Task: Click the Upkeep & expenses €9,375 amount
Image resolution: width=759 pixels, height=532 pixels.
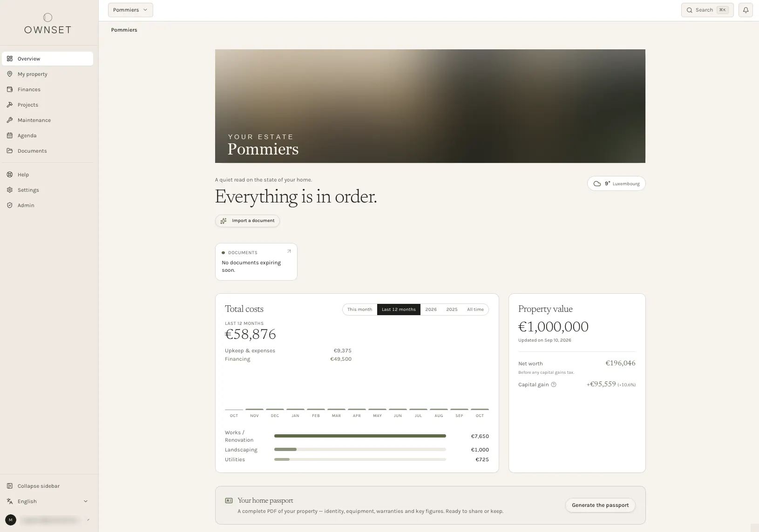Action: (342, 350)
